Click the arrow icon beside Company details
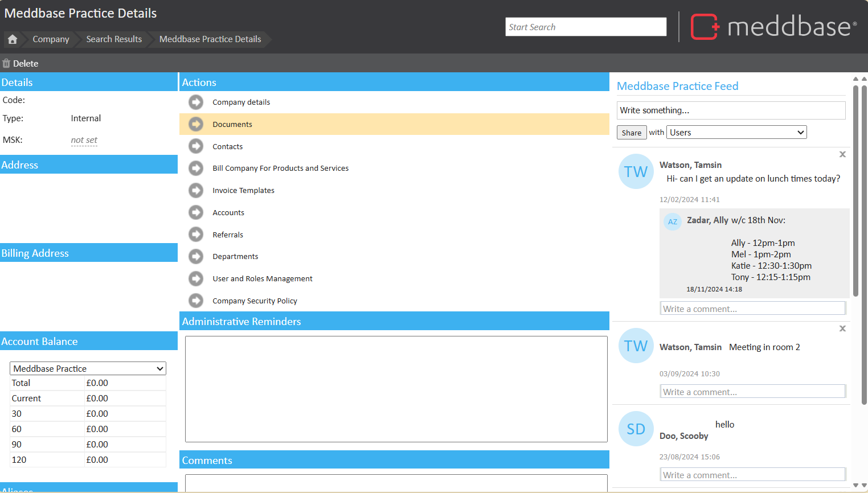This screenshot has height=493, width=868. coord(196,102)
